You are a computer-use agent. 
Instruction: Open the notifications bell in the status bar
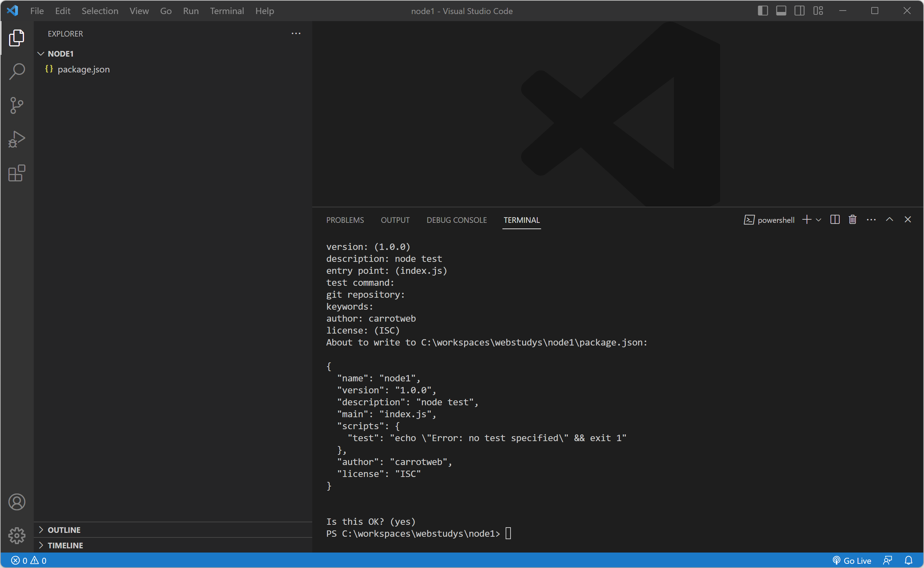(908, 561)
